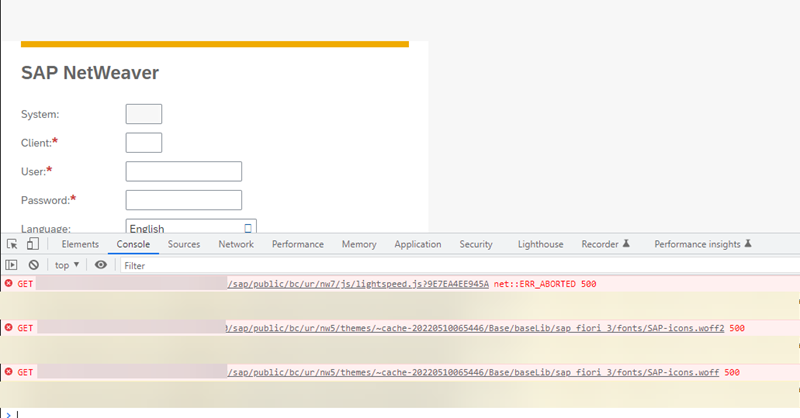Focus the console Filter field
Image resolution: width=800 pixels, height=418 pixels.
pos(459,265)
